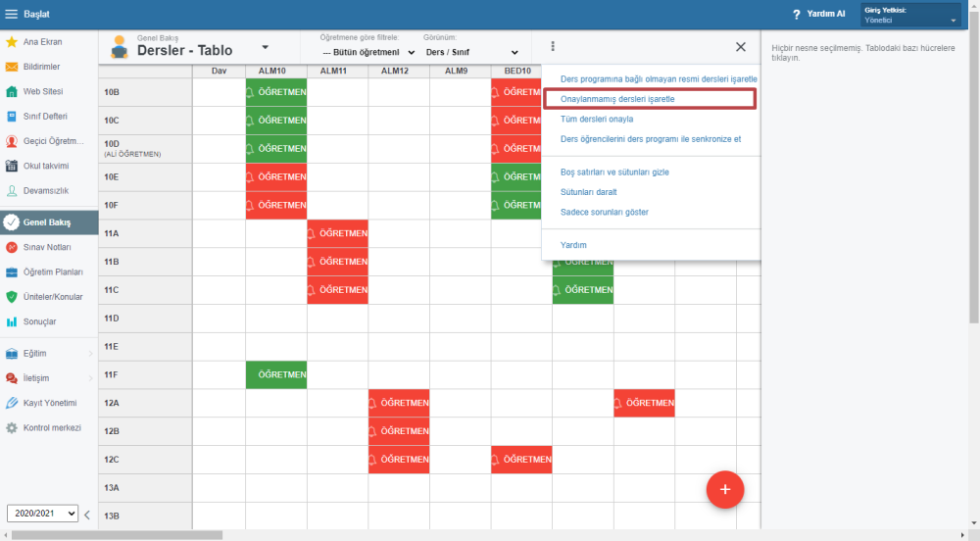Click the Web Sitesi house icon

[x=11, y=92]
